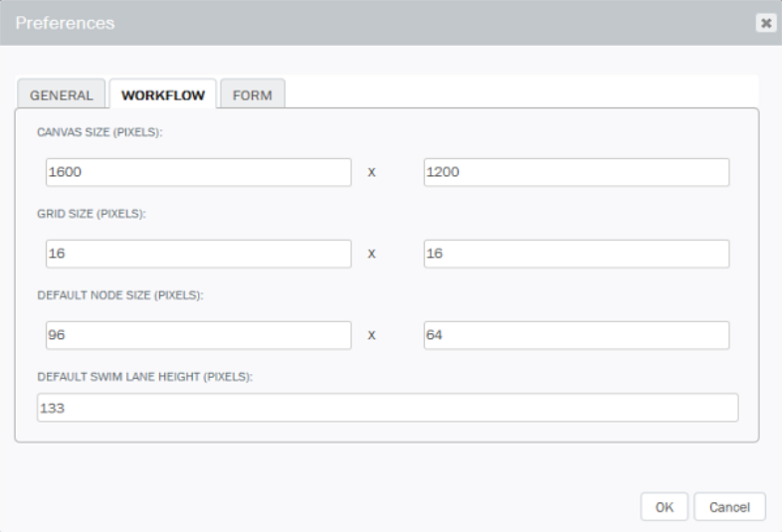Screen dimensions: 782x532
Task: Click the x separator between canvas size fields
Action: coord(371,172)
